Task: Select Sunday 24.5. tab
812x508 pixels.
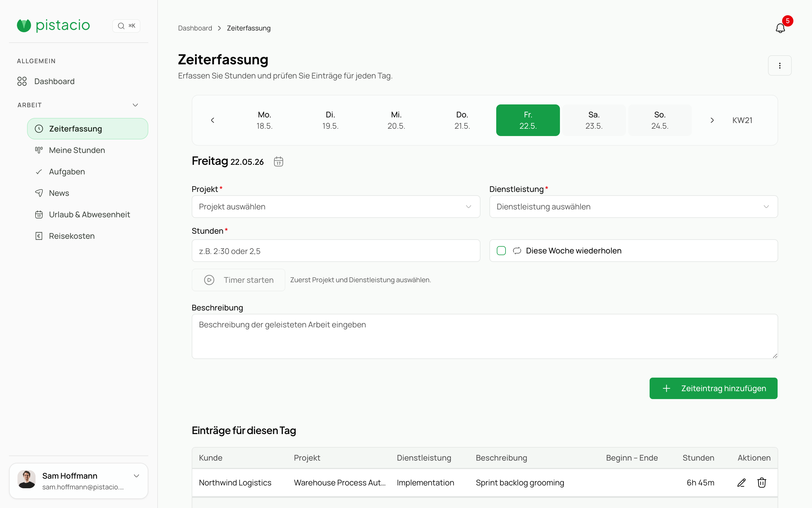Action: point(660,120)
